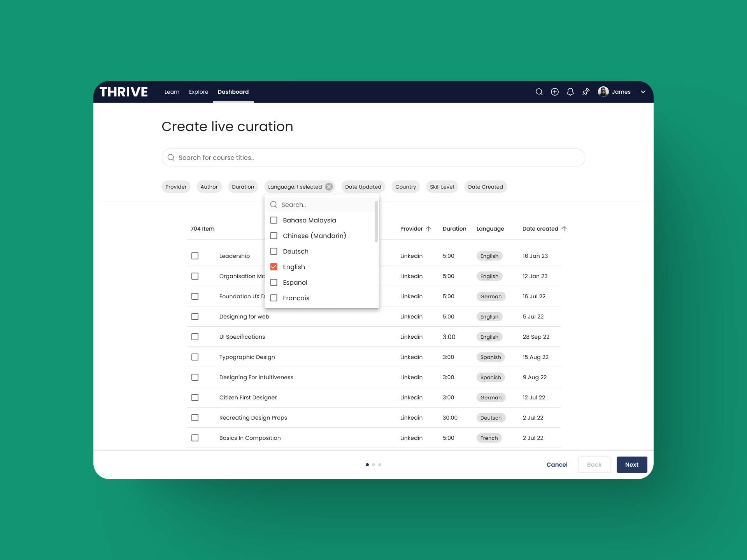Click the course titles search field
The height and width of the screenshot is (560, 747).
373,157
